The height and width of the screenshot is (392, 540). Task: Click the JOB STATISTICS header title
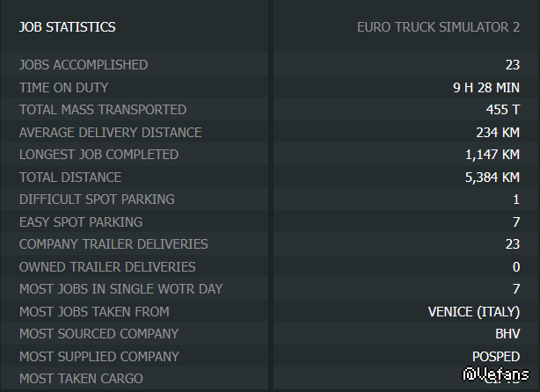(x=67, y=27)
